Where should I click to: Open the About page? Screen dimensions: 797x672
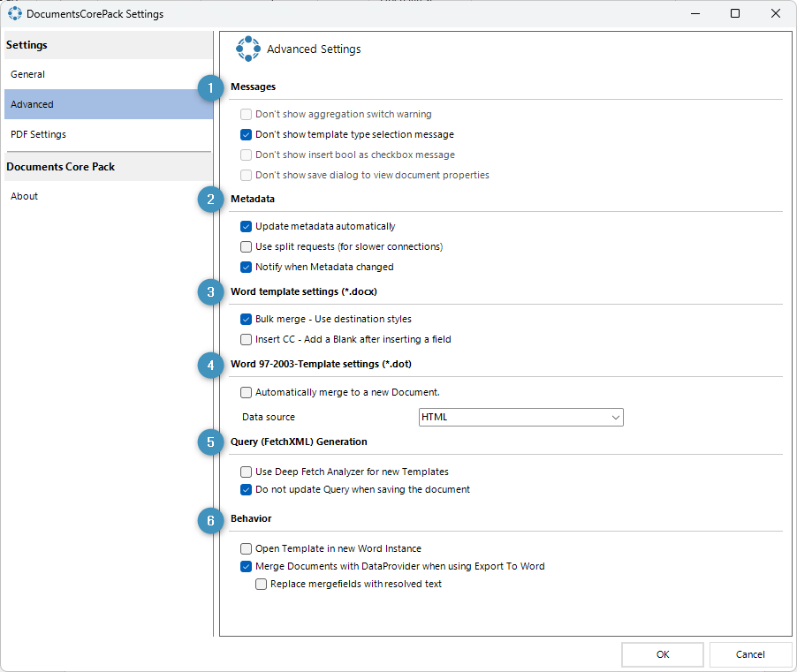pos(109,196)
